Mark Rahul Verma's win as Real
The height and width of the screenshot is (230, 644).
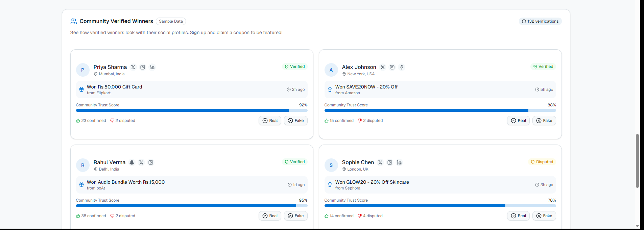click(270, 216)
